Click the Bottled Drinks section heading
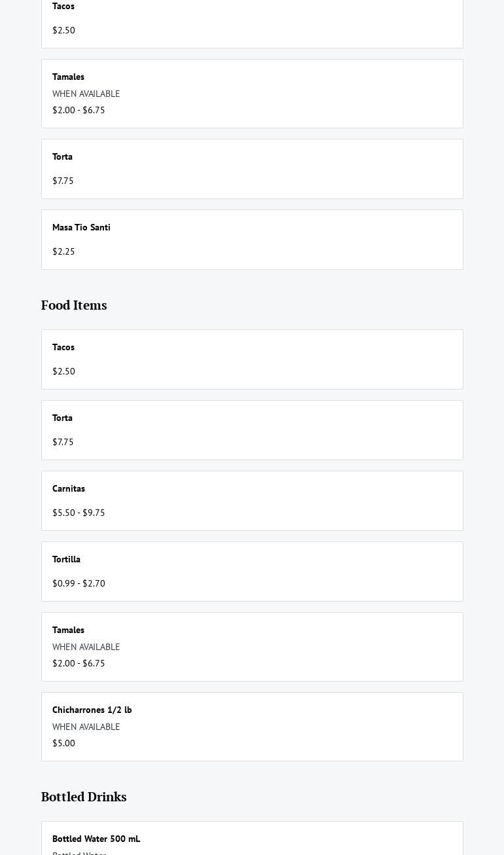Image resolution: width=504 pixels, height=855 pixels. pos(84,797)
